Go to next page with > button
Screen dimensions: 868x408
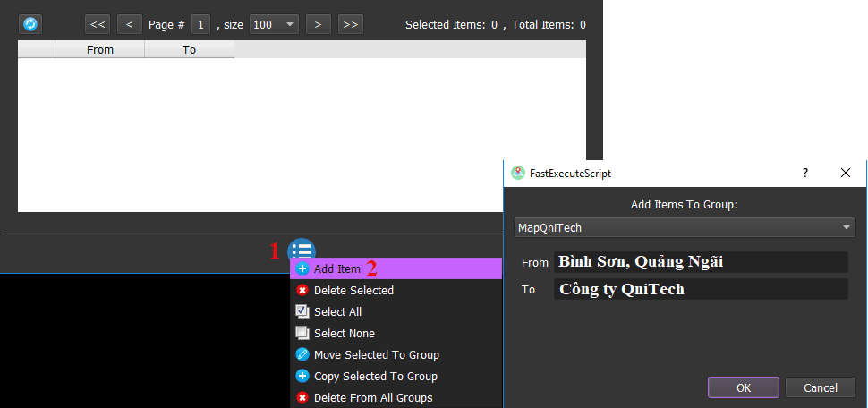click(318, 24)
